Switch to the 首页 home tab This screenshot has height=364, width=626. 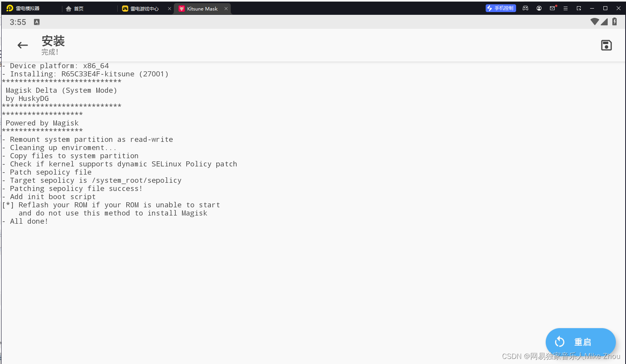coord(75,9)
